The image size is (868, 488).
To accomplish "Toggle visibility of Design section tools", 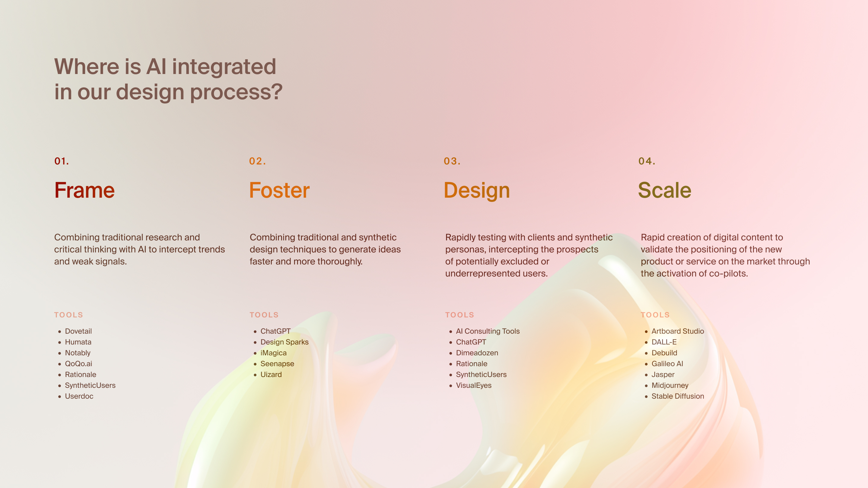I will (460, 315).
